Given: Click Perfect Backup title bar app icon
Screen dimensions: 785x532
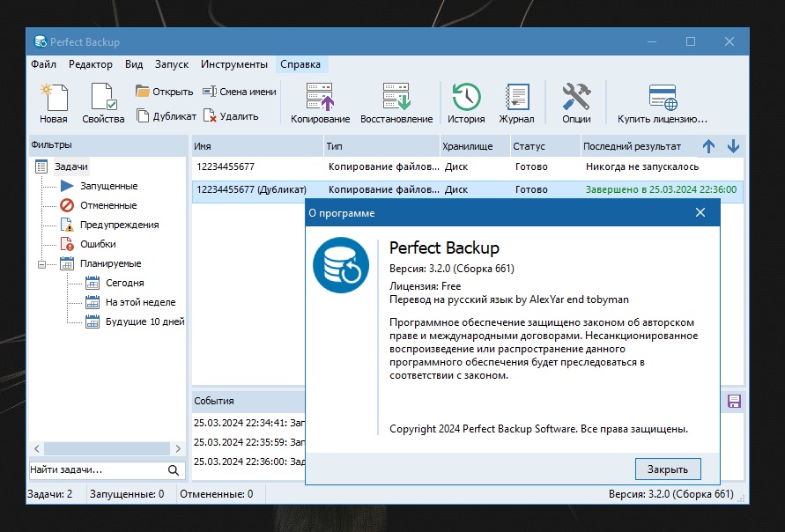Looking at the screenshot, I should 40,41.
